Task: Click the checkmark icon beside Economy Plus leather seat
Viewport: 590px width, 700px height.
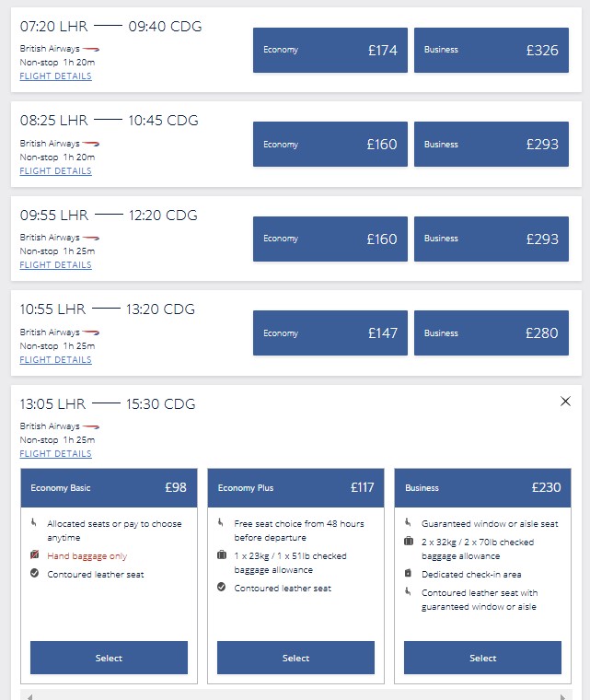Action: coord(221,587)
